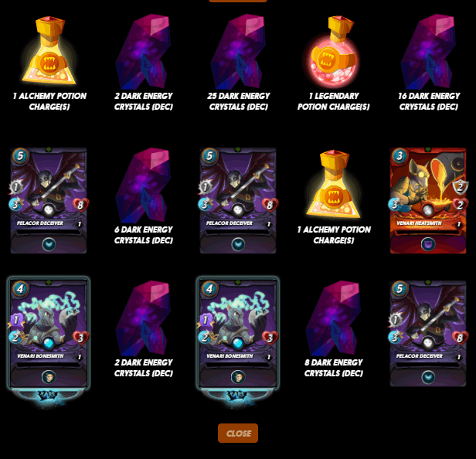This screenshot has height=459, width=476.
Task: Click the 16 Dark Energy Crystals crystal
Action: (x=428, y=52)
